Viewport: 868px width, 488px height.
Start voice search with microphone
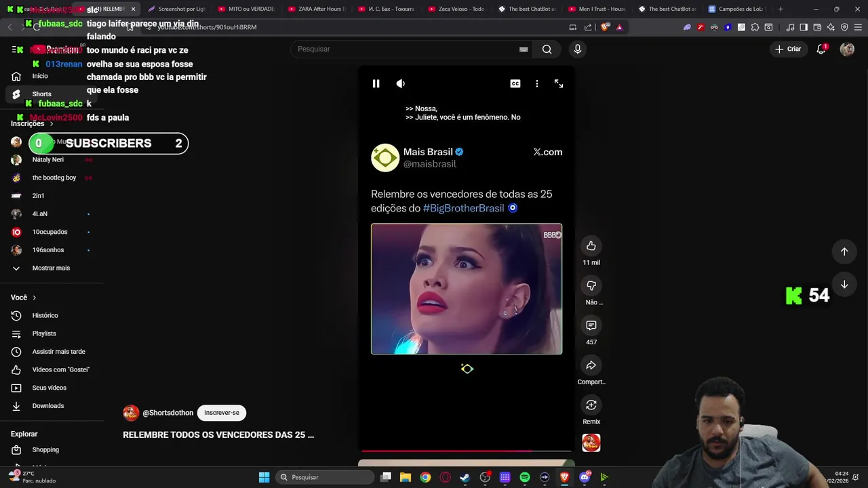tap(578, 49)
